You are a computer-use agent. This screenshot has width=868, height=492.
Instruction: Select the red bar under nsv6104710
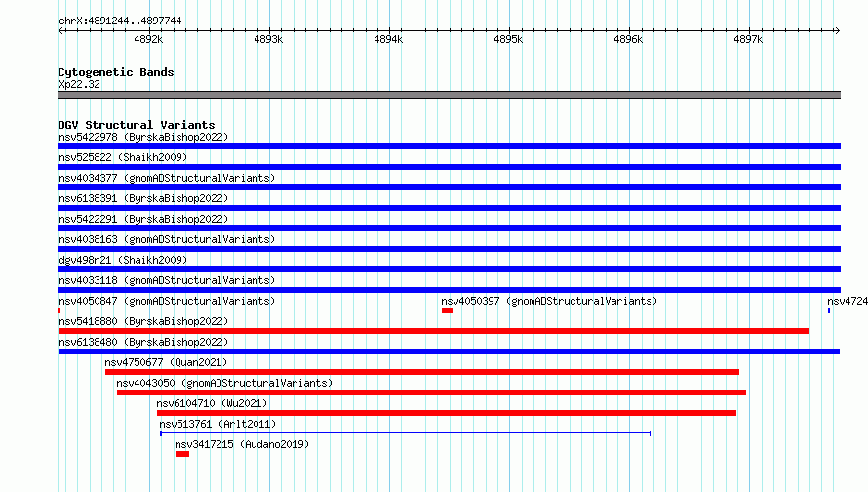(x=447, y=413)
